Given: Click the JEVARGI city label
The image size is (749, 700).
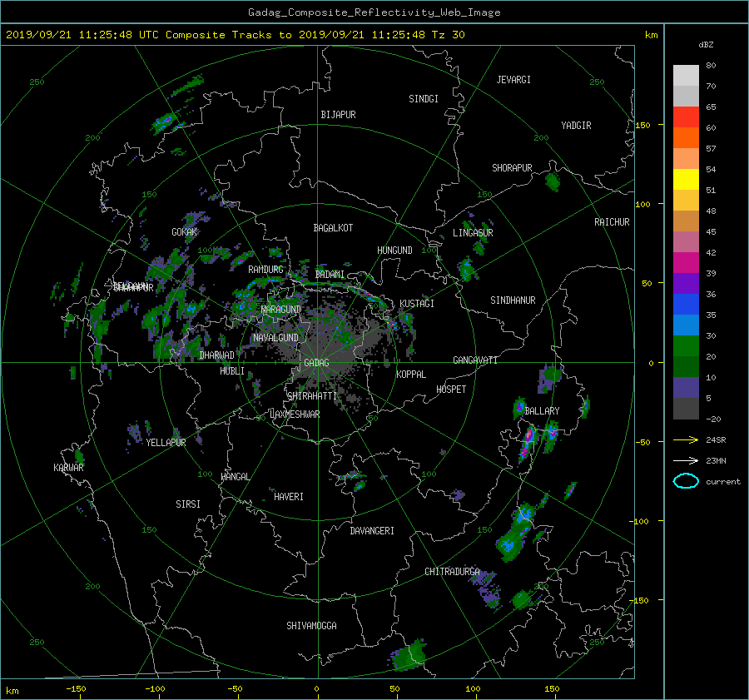Looking at the screenshot, I should click(513, 80).
